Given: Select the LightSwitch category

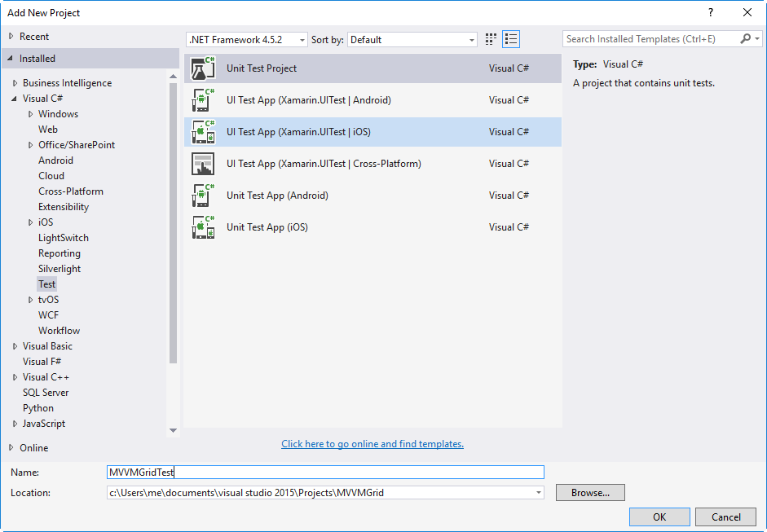Looking at the screenshot, I should [x=64, y=238].
